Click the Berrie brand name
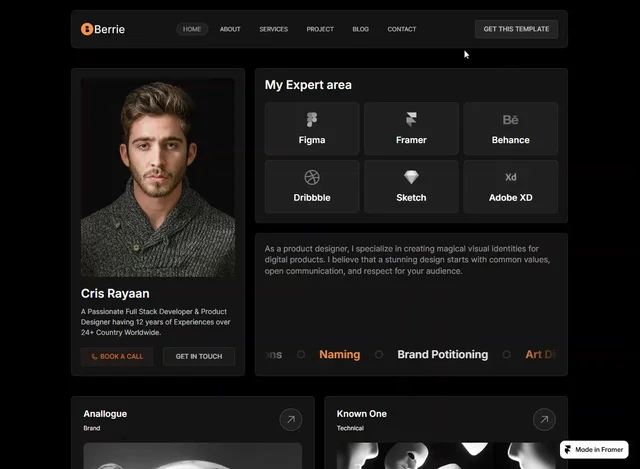Viewport: 640px width, 469px height. pyautogui.click(x=109, y=29)
